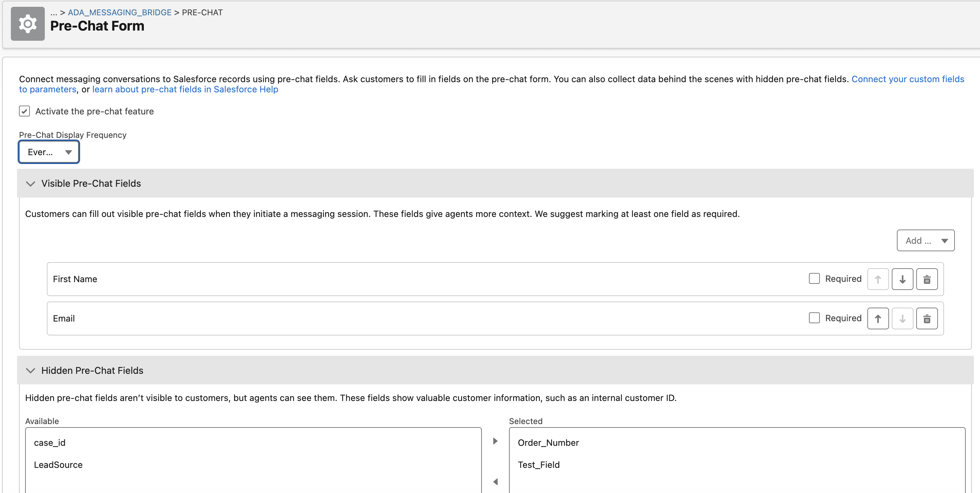
Task: Open the ADA_MESSAGING_BRIDGE breadcrumb link
Action: coord(119,12)
